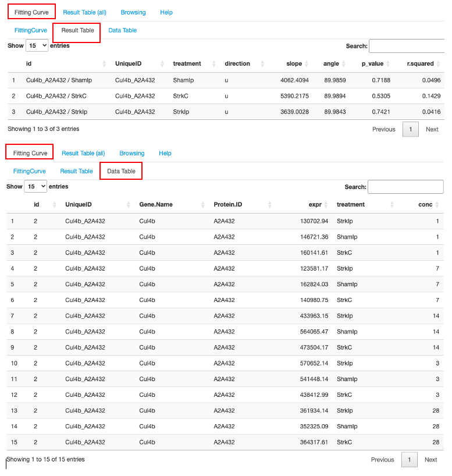Screen dimensions: 452x476
Task: Open Show entries dropdown above the expr data table
Action: click(x=35, y=186)
